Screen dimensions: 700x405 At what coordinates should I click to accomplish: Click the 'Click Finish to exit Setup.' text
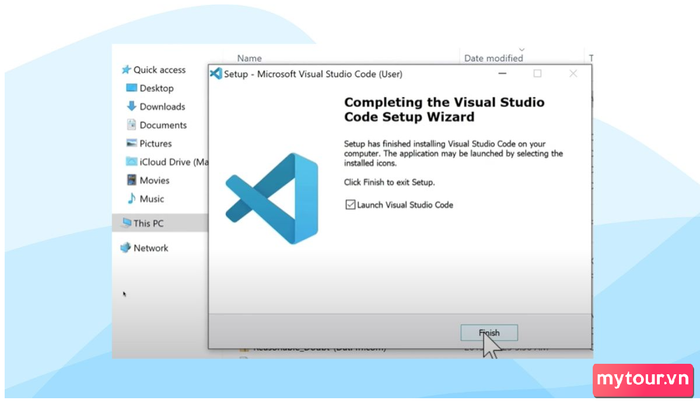click(x=389, y=182)
